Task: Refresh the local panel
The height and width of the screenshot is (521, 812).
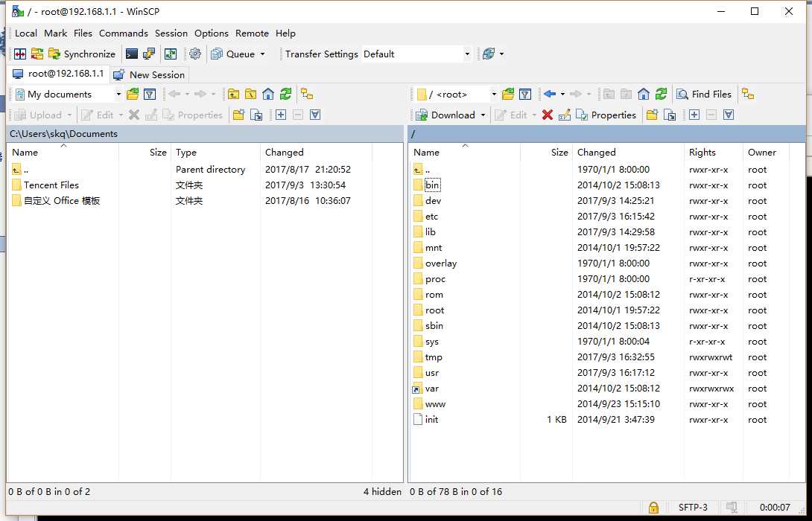Action: click(x=285, y=95)
